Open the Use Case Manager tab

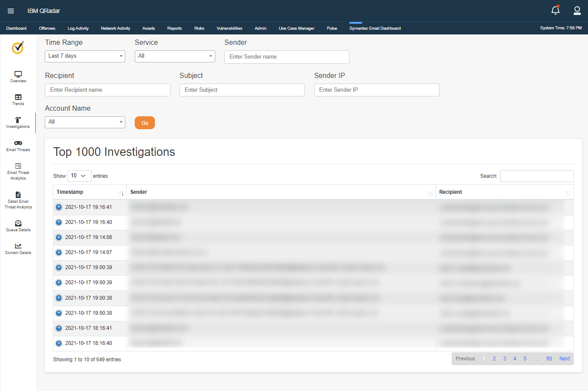pyautogui.click(x=297, y=28)
